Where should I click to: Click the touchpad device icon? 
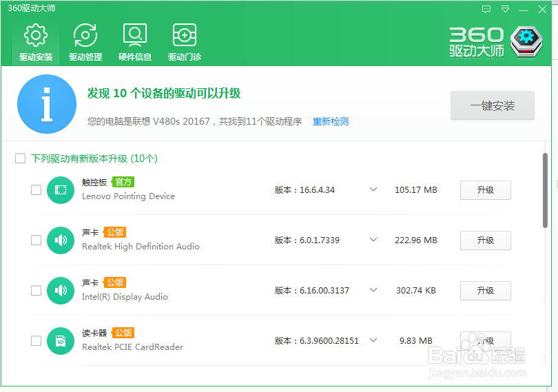(x=61, y=190)
